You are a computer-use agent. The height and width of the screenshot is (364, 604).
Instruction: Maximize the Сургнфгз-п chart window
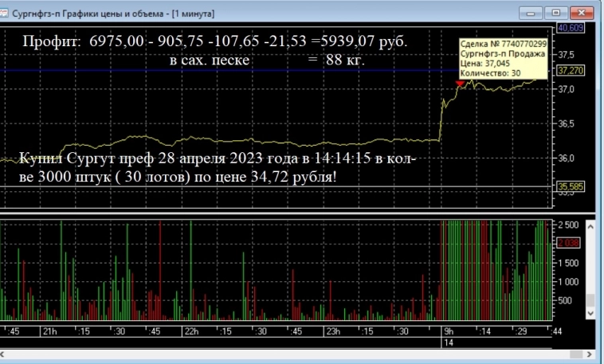556,12
